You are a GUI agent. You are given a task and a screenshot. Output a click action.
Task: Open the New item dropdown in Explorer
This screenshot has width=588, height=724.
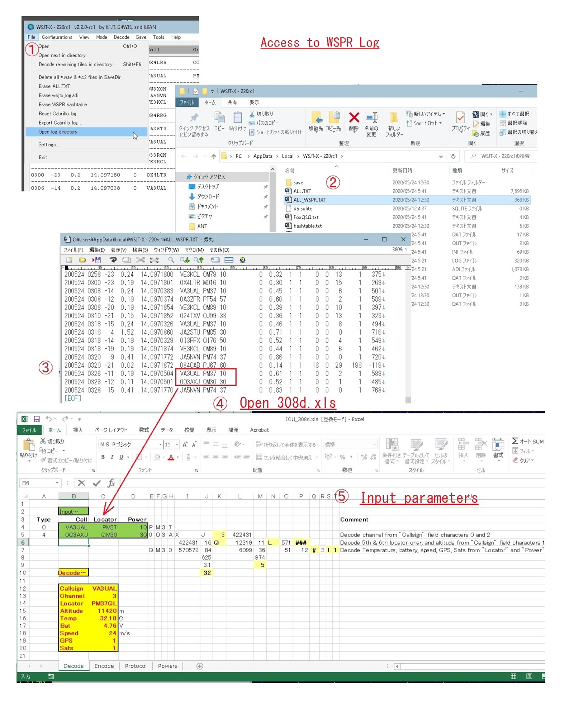tap(425, 114)
